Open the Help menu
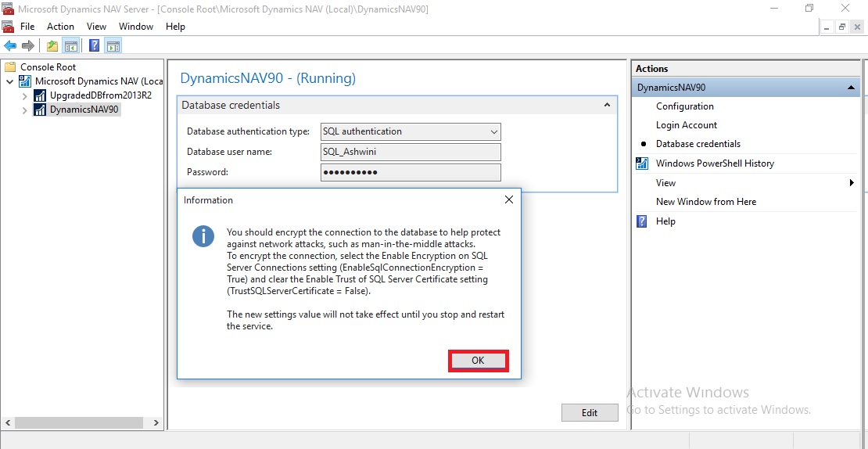Image resolution: width=868 pixels, height=449 pixels. [x=175, y=27]
